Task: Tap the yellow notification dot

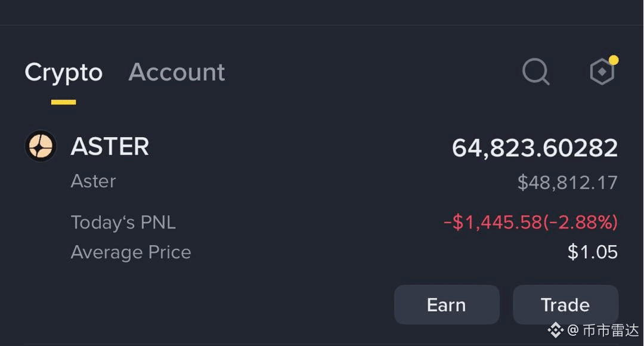Action: [x=614, y=60]
